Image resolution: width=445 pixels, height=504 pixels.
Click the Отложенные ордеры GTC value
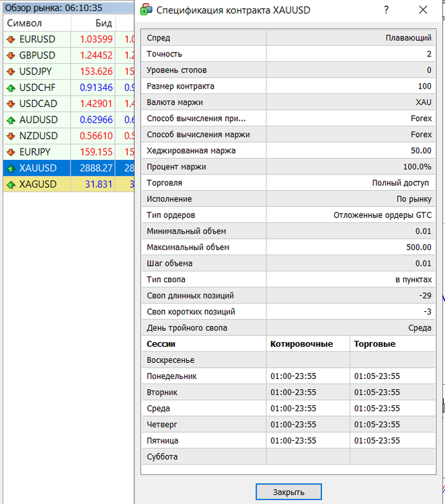coord(382,215)
